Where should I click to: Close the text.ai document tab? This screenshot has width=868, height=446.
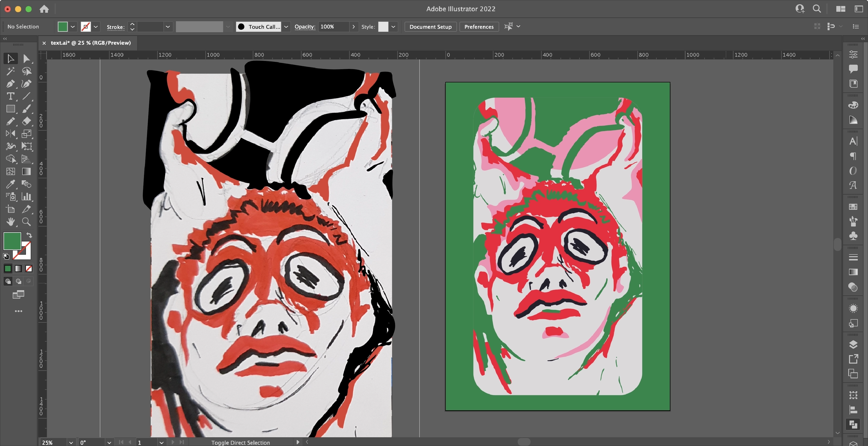click(44, 43)
